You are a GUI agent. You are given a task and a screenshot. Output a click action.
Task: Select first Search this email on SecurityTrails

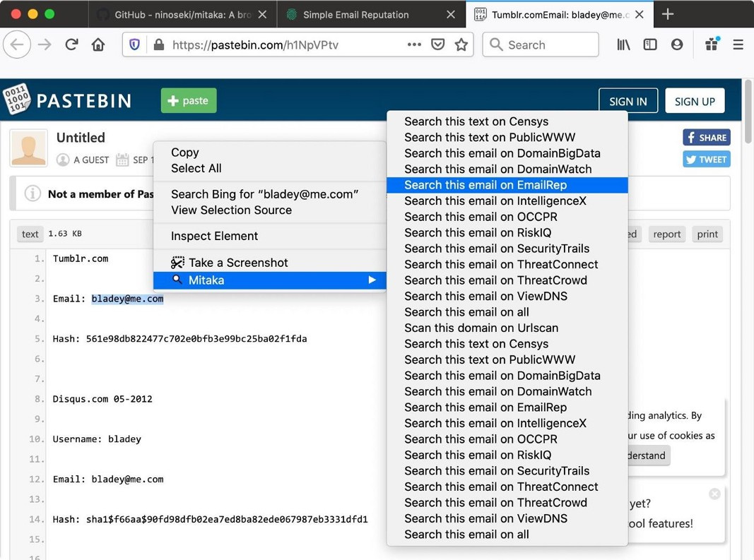507,249
